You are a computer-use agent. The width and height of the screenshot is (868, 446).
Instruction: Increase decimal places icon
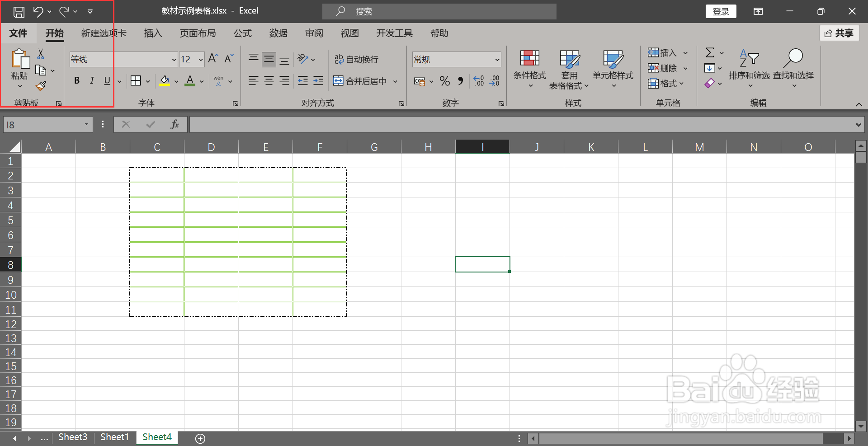479,81
